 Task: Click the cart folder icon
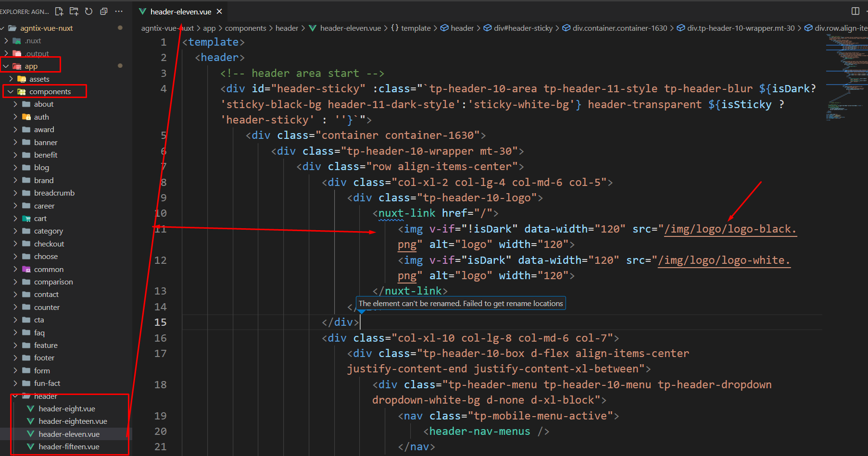(x=26, y=219)
